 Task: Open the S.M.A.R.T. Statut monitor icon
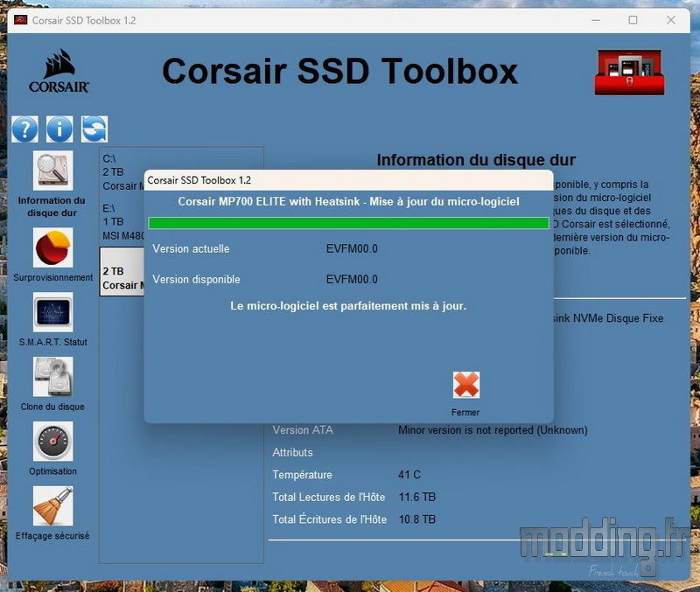tap(52, 312)
